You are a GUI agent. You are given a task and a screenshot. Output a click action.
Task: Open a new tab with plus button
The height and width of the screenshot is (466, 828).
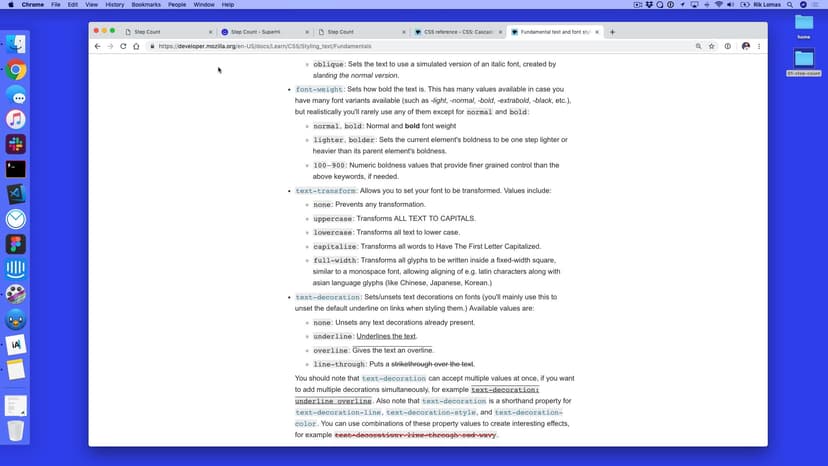(612, 32)
